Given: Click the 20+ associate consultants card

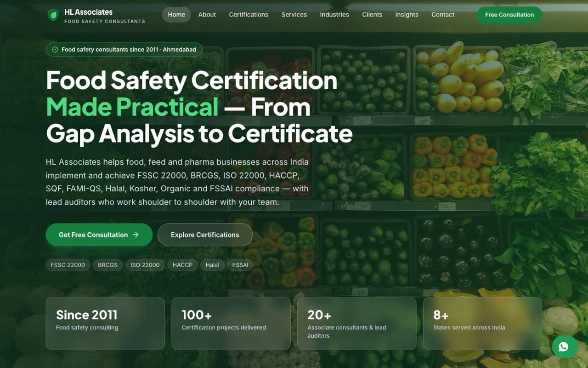Looking at the screenshot, I should (357, 323).
